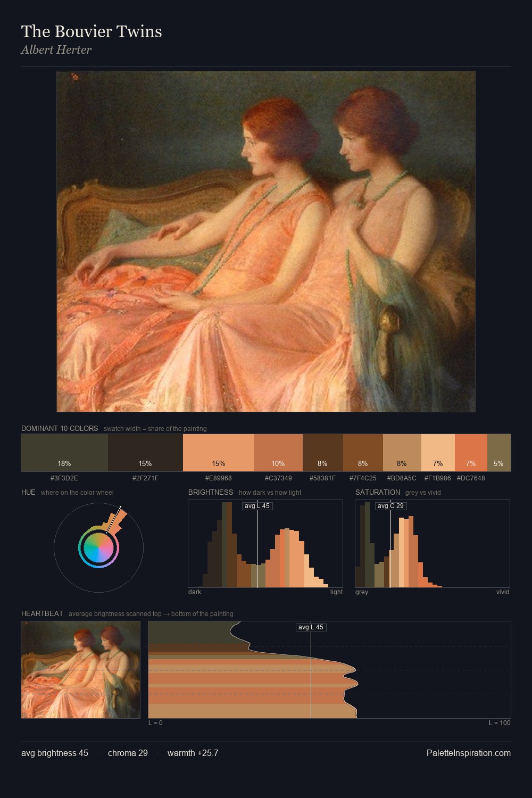This screenshot has width=532, height=798.
Task: Click the 'grey' axis label under saturation
Action: point(362,592)
